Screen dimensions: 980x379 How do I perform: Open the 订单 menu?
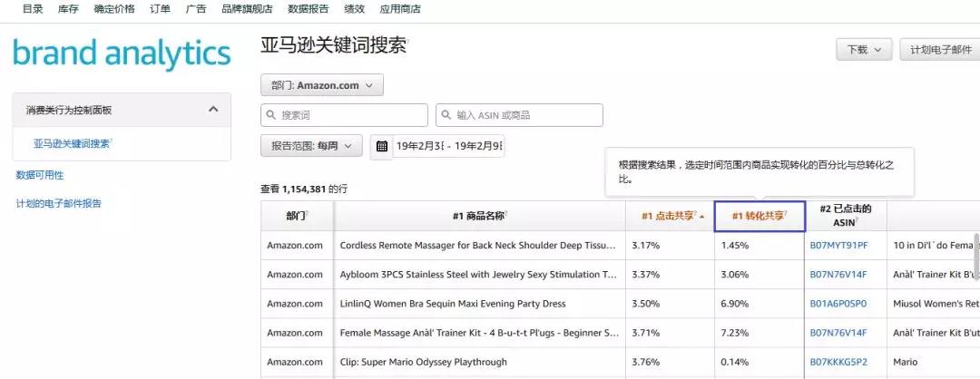tap(160, 9)
